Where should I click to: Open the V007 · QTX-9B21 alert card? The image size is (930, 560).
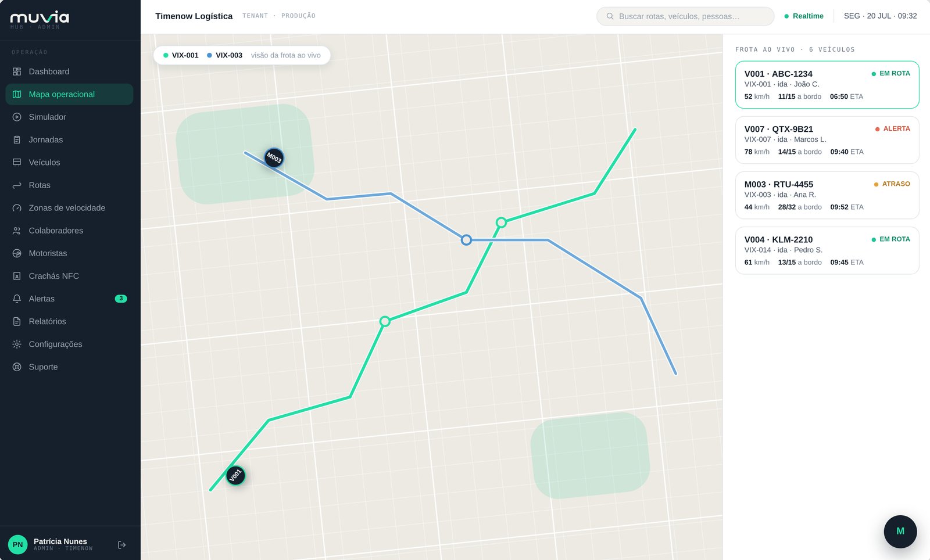coord(827,140)
